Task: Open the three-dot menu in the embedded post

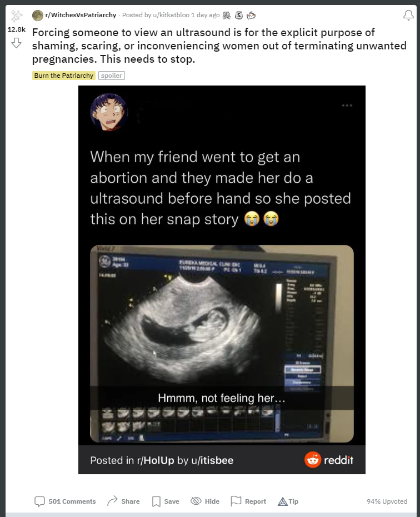Action: (347, 106)
